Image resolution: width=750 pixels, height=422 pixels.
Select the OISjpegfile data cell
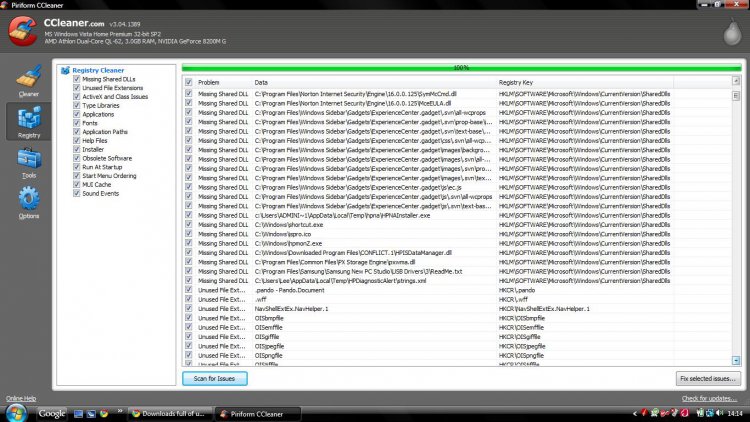click(269, 346)
